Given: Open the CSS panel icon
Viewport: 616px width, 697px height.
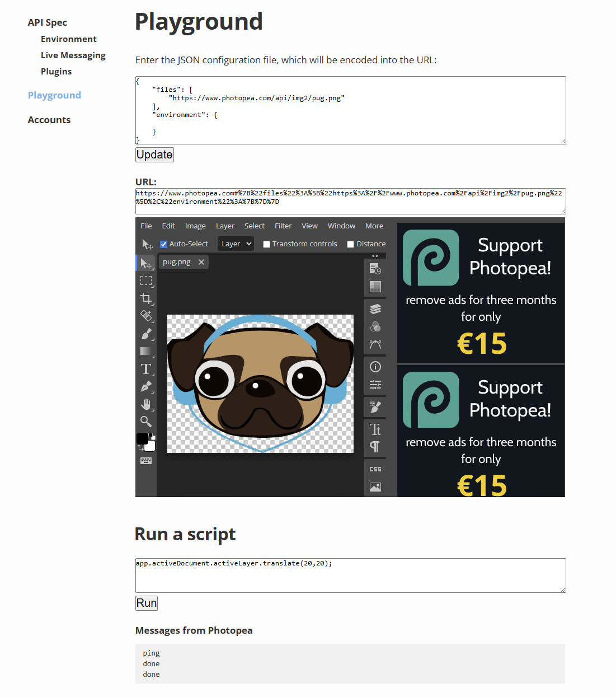Looking at the screenshot, I should point(375,469).
